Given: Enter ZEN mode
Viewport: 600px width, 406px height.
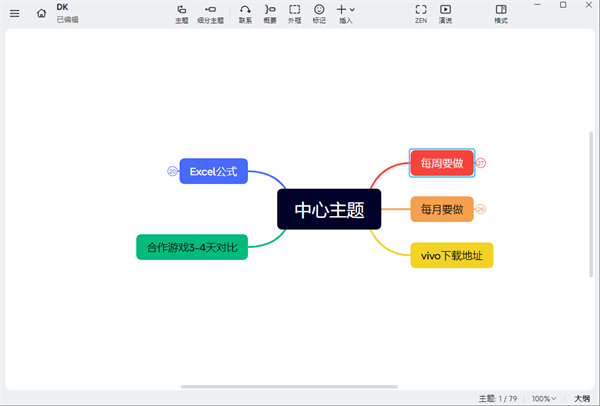Looking at the screenshot, I should coord(421,13).
